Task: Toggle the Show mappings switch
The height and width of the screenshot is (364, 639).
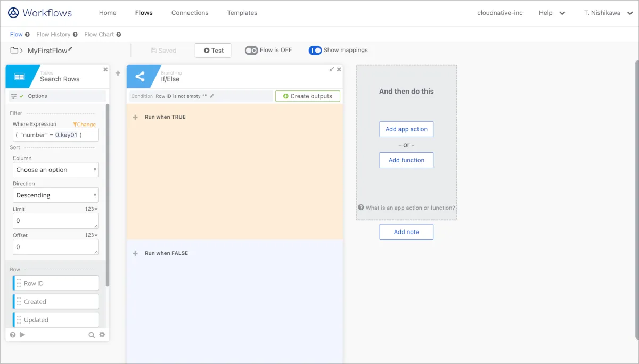Action: click(x=315, y=51)
